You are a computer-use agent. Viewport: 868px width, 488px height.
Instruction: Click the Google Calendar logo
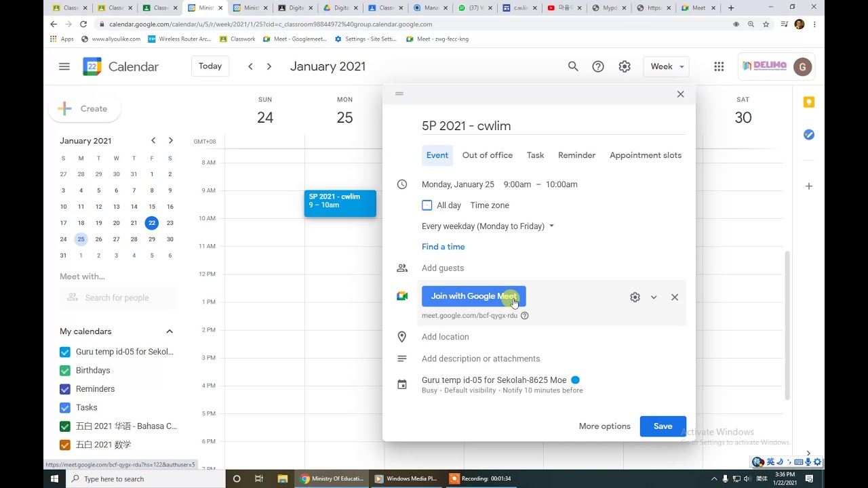92,66
